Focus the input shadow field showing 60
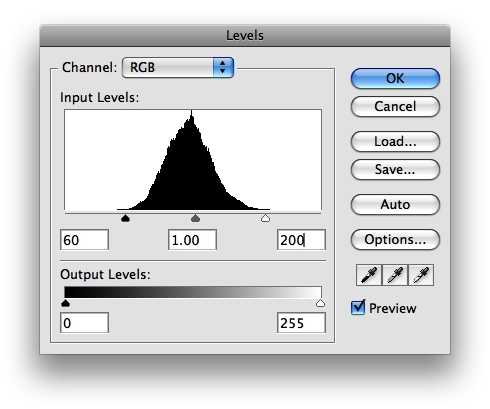Screen dimensions: 490x409 click(84, 240)
